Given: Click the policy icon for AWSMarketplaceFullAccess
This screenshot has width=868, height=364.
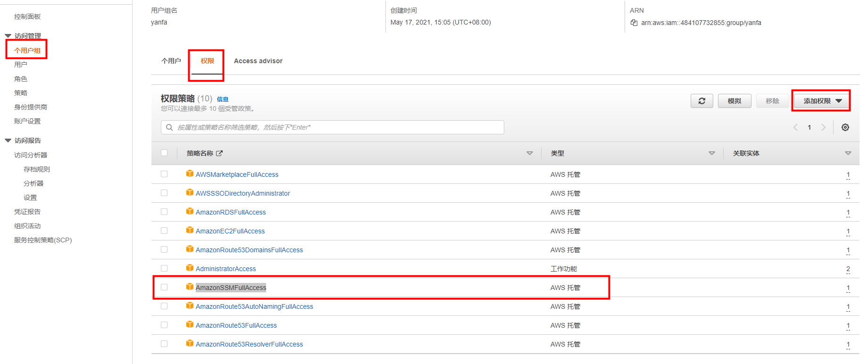Looking at the screenshot, I should pos(190,174).
